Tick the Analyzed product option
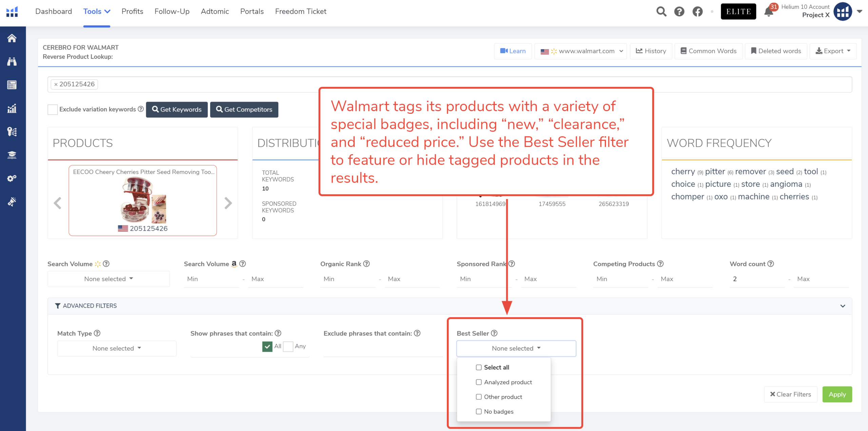Viewport: 868px width, 431px height. tap(479, 382)
